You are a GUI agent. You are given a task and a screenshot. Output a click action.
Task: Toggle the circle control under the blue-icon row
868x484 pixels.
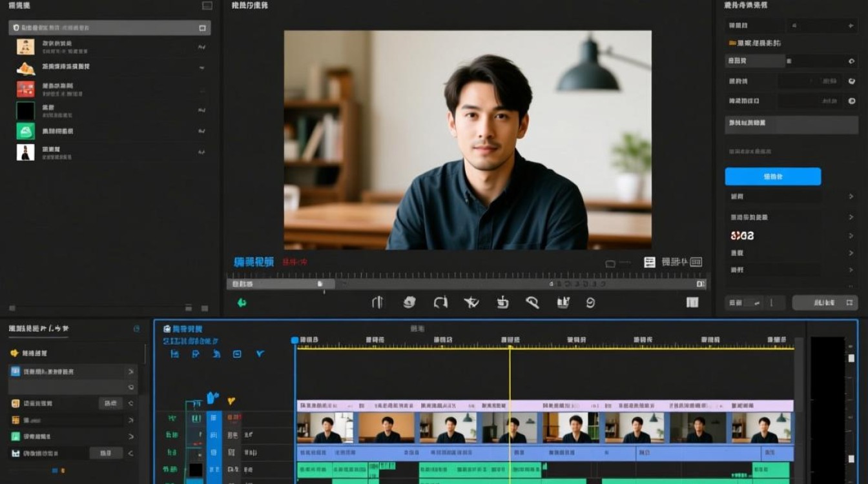click(x=131, y=388)
